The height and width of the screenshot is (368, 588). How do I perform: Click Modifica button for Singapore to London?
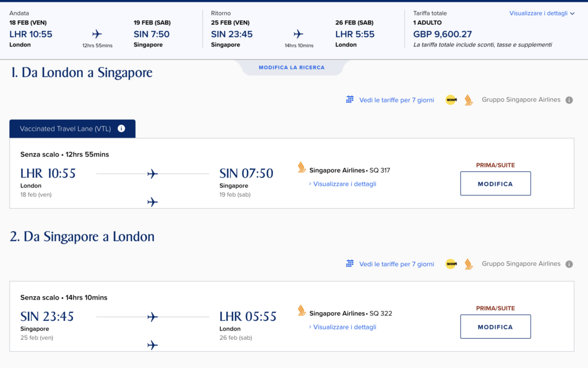[x=496, y=327]
